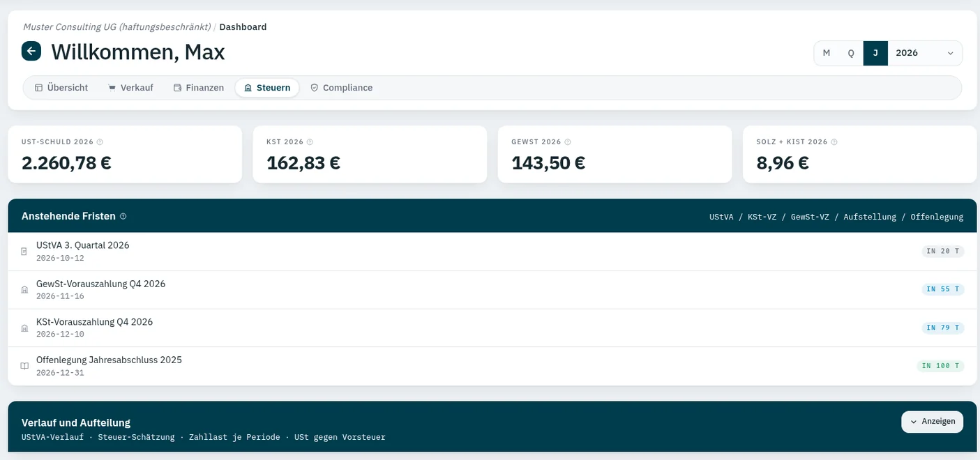Click building icon of KSt-Vorauszahlung Q4 row
980x460 pixels.
[24, 328]
